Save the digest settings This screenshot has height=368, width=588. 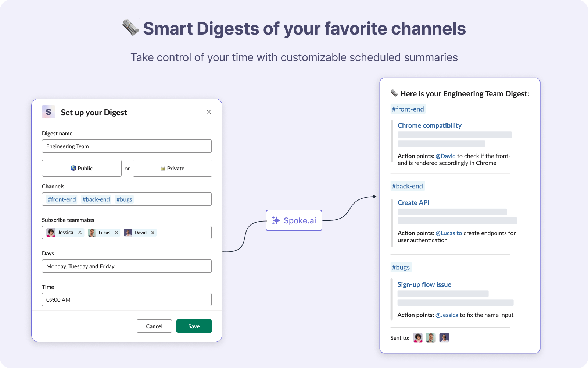coord(194,326)
